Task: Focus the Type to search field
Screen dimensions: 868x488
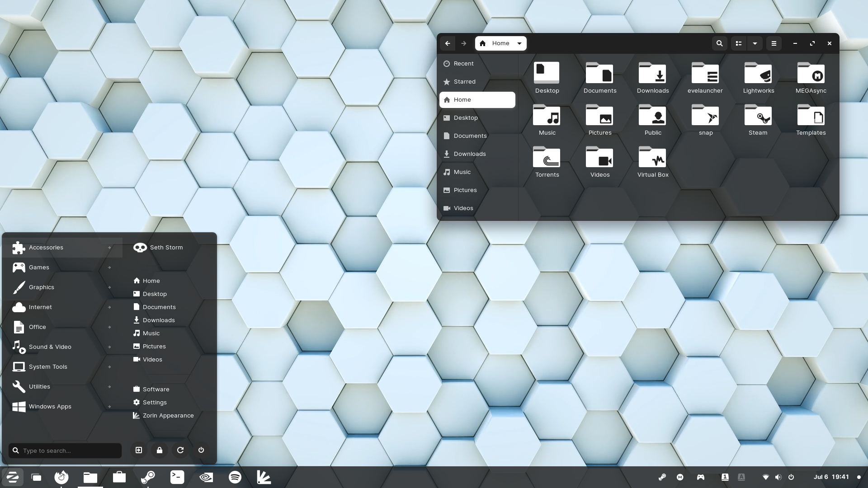Action: [x=65, y=450]
